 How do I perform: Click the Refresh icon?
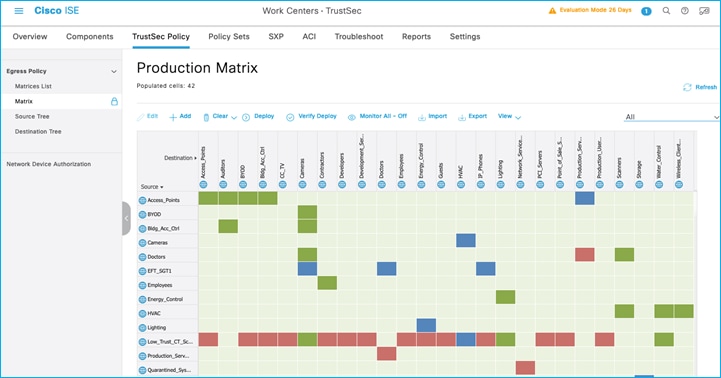tap(687, 87)
